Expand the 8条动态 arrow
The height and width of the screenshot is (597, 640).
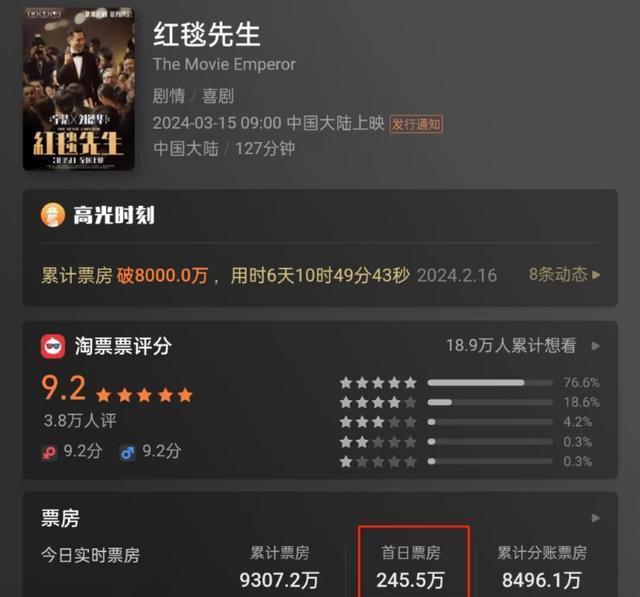(596, 275)
